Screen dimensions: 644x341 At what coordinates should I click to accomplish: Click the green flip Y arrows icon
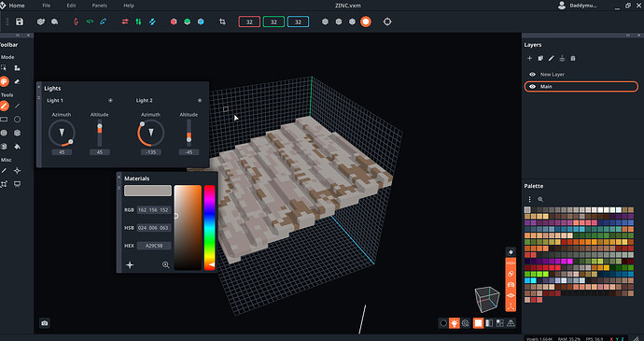(138, 21)
